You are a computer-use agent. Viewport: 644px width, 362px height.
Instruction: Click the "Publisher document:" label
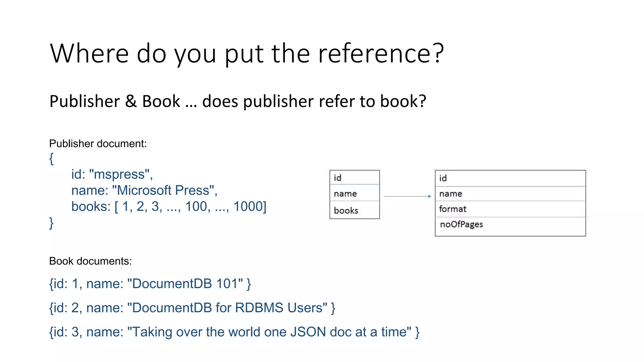(x=98, y=144)
